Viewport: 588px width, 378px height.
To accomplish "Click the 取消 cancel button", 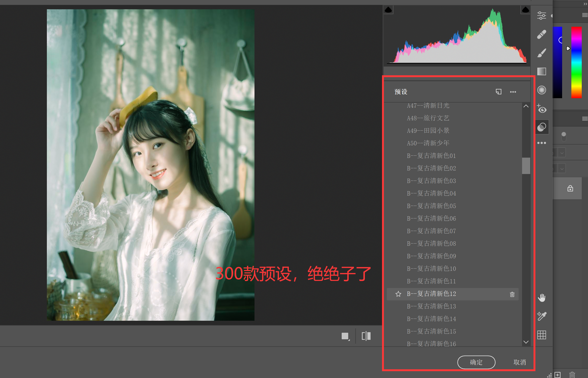I will [519, 362].
